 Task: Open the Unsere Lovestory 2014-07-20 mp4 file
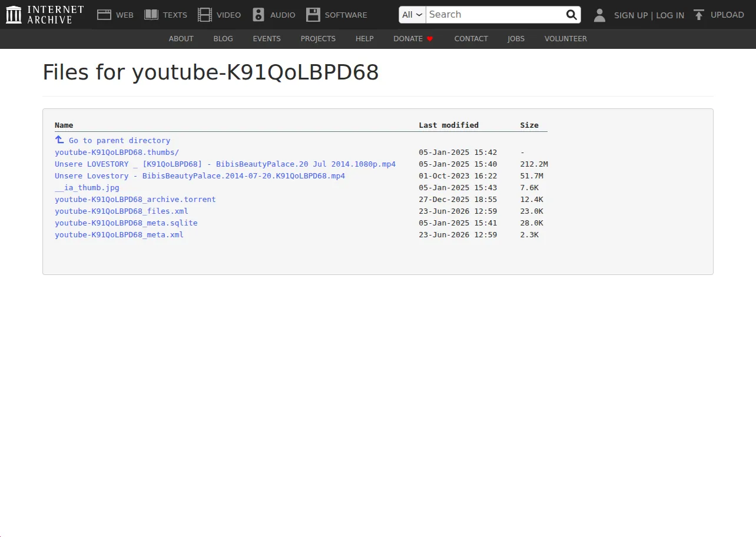click(x=200, y=176)
